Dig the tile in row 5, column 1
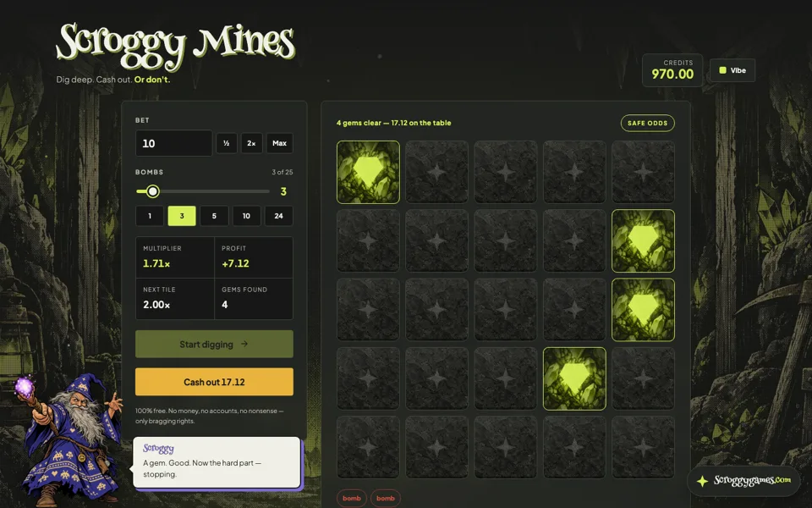812x508 pixels. [x=368, y=447]
